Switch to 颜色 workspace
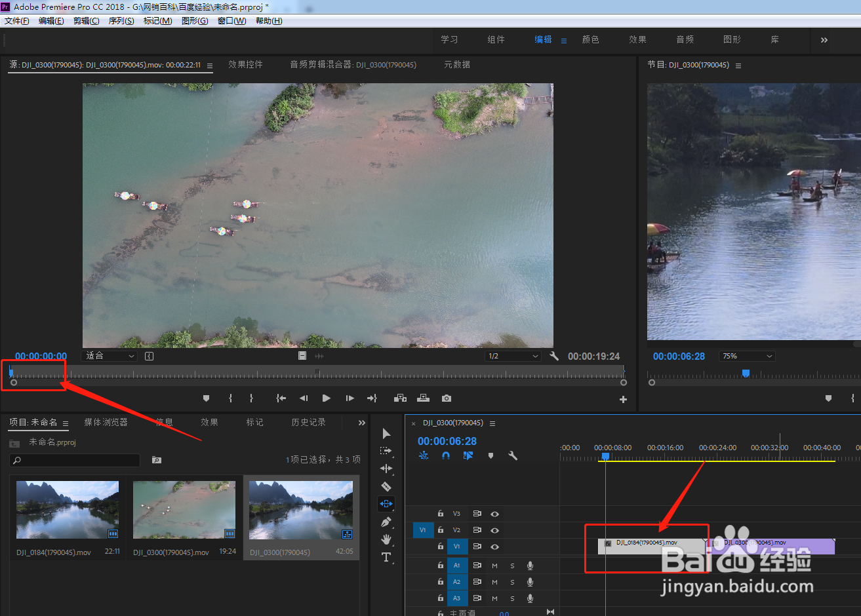This screenshot has width=861, height=616. click(x=591, y=39)
